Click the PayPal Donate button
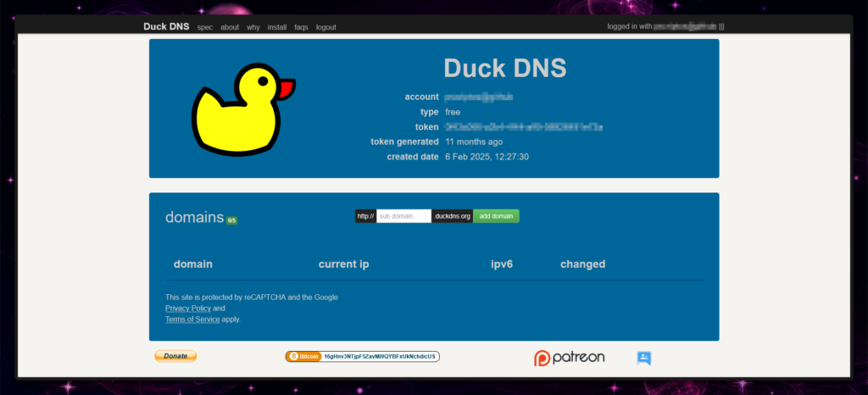 click(175, 356)
